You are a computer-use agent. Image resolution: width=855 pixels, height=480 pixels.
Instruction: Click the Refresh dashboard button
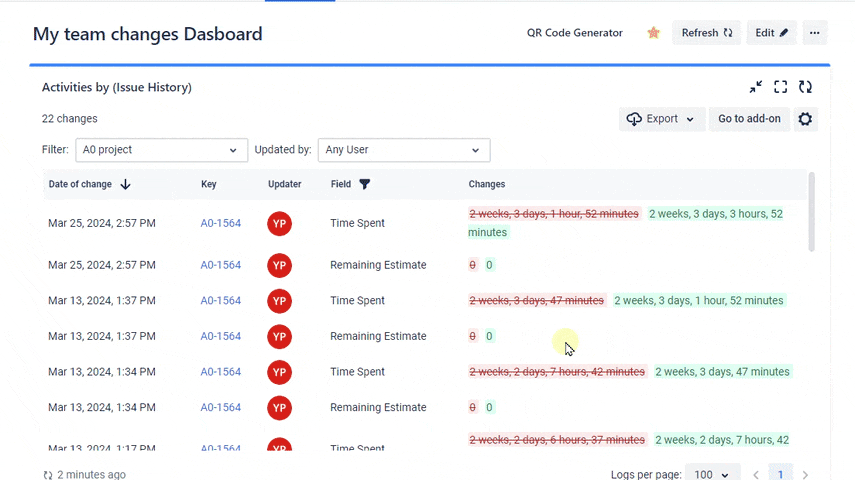click(x=706, y=33)
